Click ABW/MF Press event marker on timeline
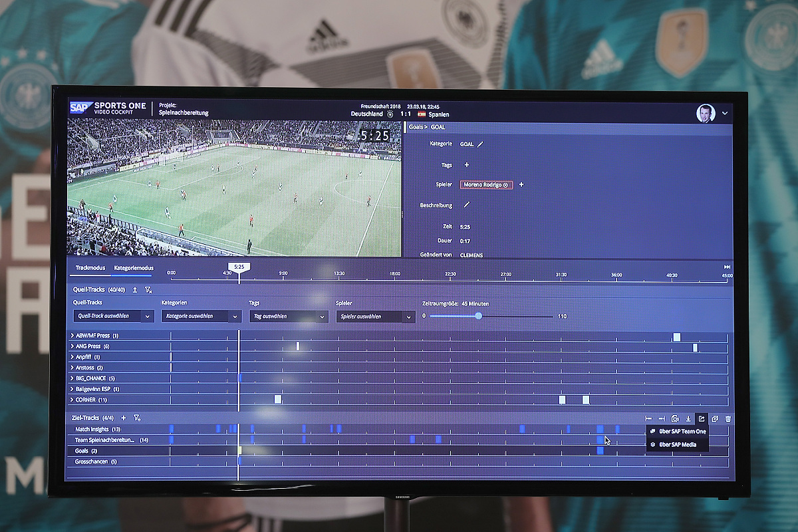The height and width of the screenshot is (532, 798). pos(677,337)
